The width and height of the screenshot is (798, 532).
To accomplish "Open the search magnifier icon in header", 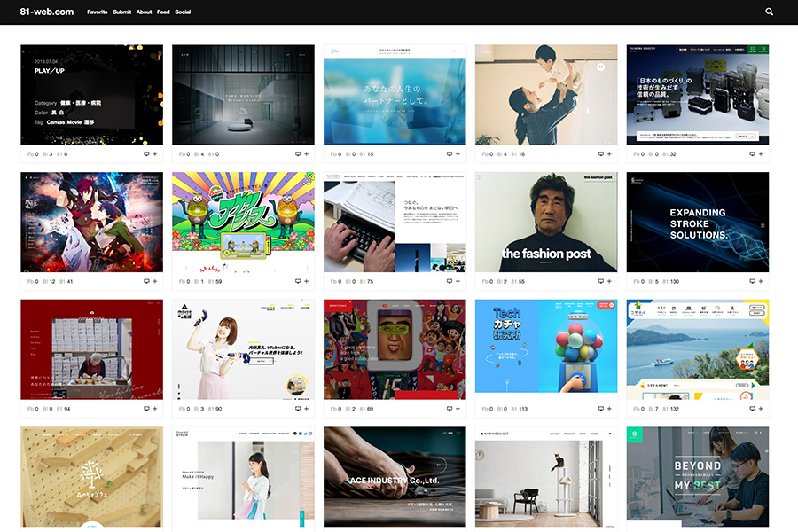I will coord(769,12).
